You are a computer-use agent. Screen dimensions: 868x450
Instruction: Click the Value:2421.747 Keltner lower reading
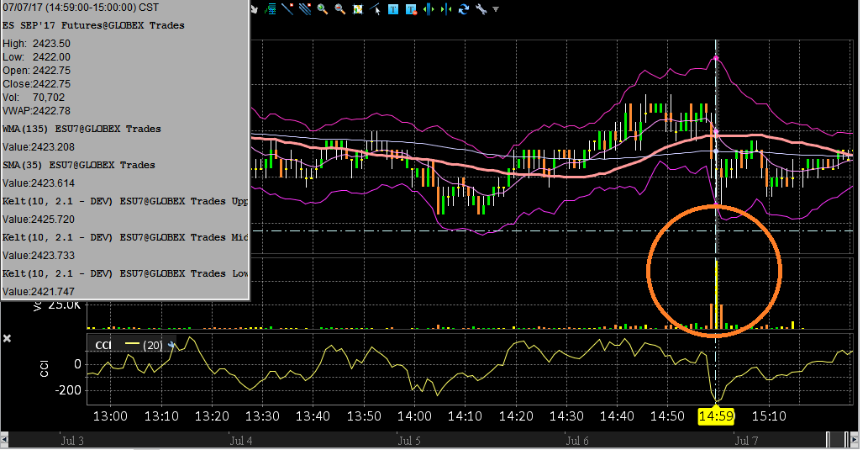[x=38, y=292]
